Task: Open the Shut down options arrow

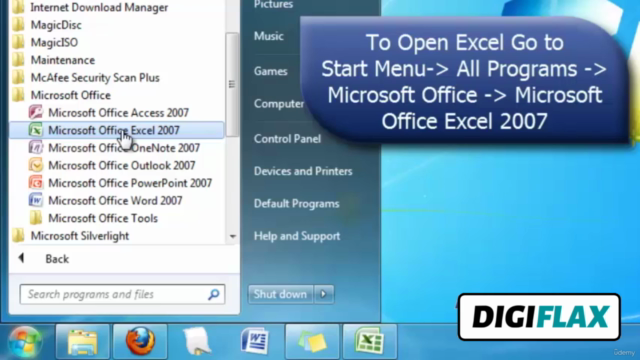Action: tap(324, 294)
